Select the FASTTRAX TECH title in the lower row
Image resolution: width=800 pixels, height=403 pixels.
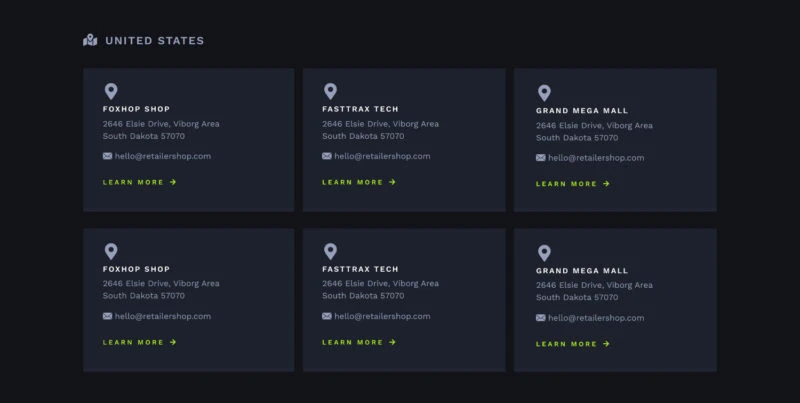(360, 269)
